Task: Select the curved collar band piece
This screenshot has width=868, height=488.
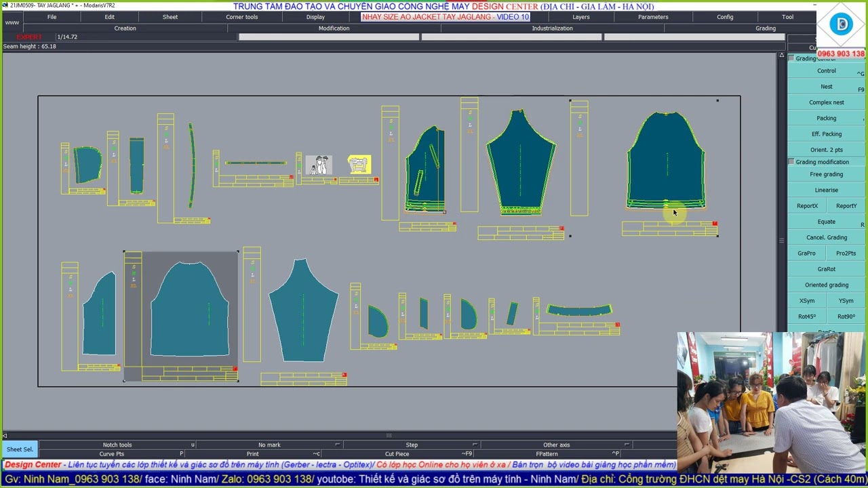Action: [x=579, y=310]
